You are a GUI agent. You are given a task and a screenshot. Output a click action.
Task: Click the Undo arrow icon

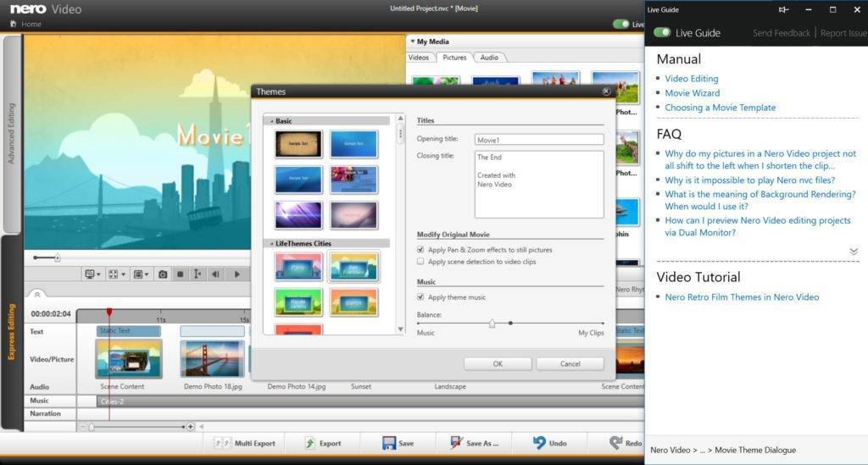point(539,443)
